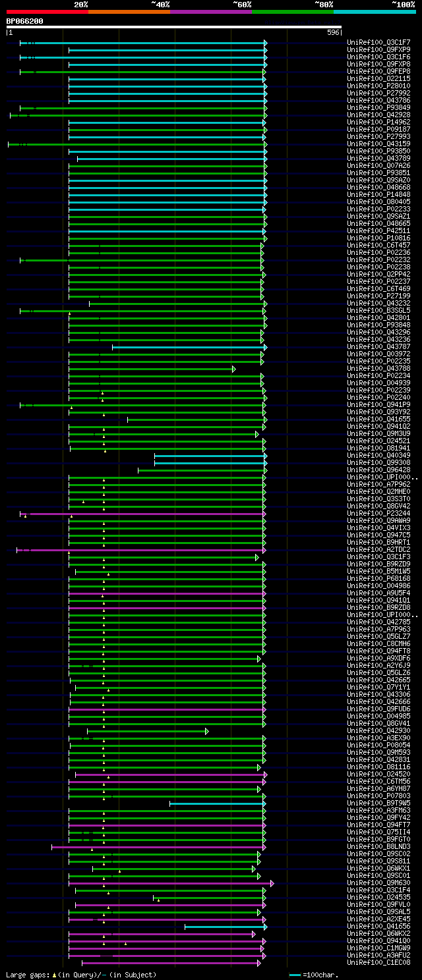Select hit label UniRef100_C6TM56
The height and width of the screenshot is (980, 422).
[378, 782]
